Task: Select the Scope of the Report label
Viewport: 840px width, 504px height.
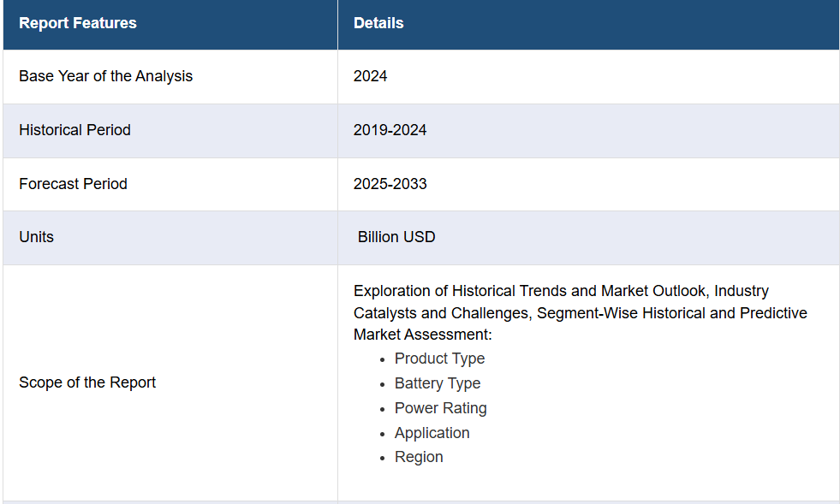Action: pyautogui.click(x=86, y=382)
